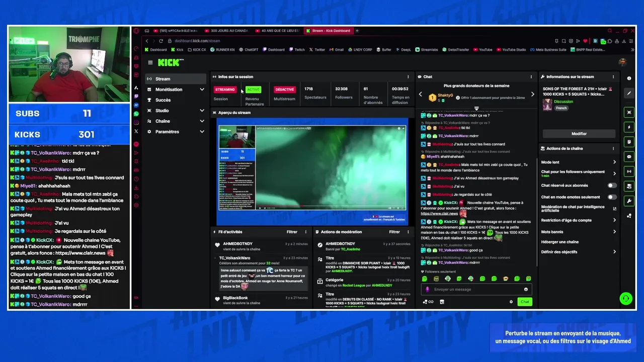
Task: Open Actions de la chaîne three-dot menu
Action: 613,148
